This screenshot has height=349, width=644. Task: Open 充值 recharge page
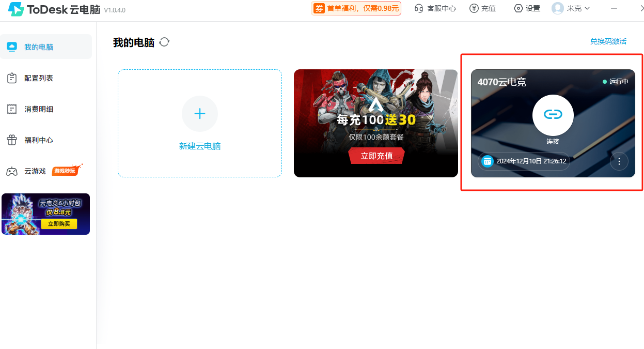click(489, 8)
